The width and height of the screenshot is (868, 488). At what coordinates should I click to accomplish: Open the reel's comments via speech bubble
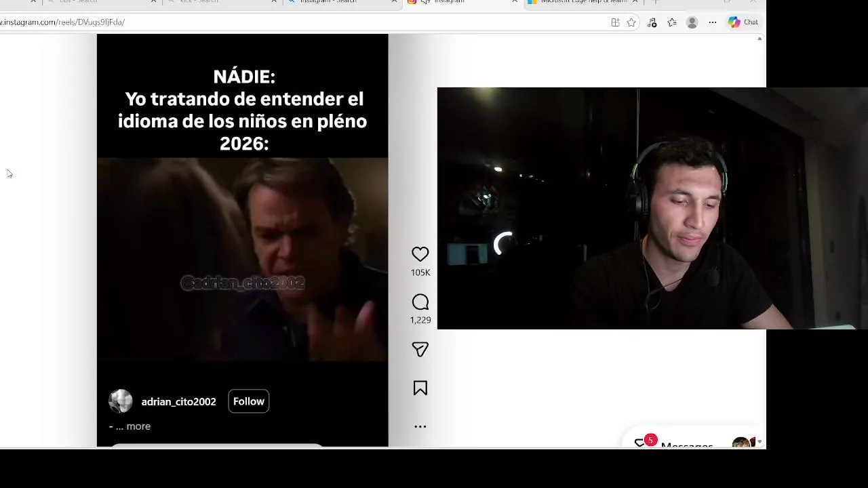tap(420, 302)
